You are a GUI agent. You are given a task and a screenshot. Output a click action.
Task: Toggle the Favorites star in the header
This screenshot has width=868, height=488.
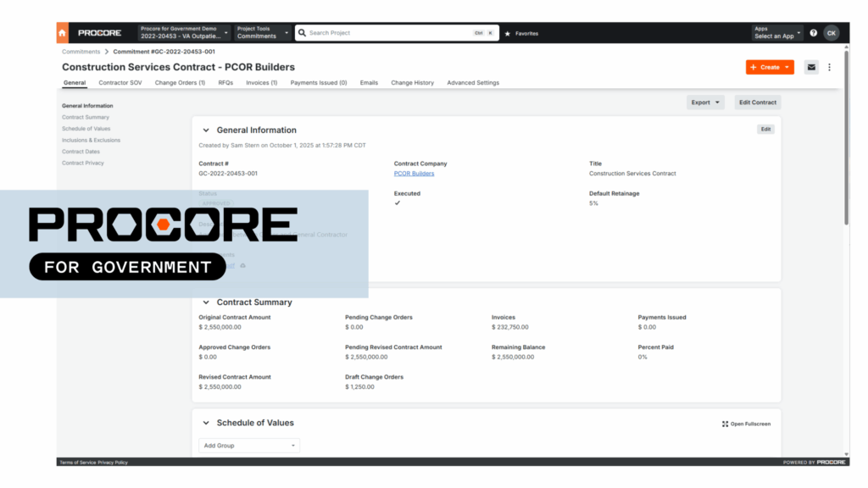(509, 33)
